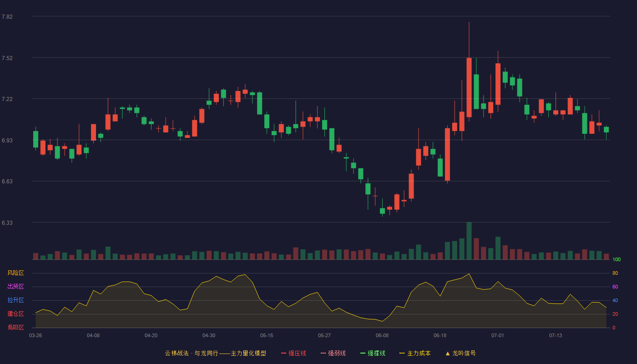The image size is (637, 364).
Task: Click the 6.63 price axis label
Action: [x=7, y=182]
